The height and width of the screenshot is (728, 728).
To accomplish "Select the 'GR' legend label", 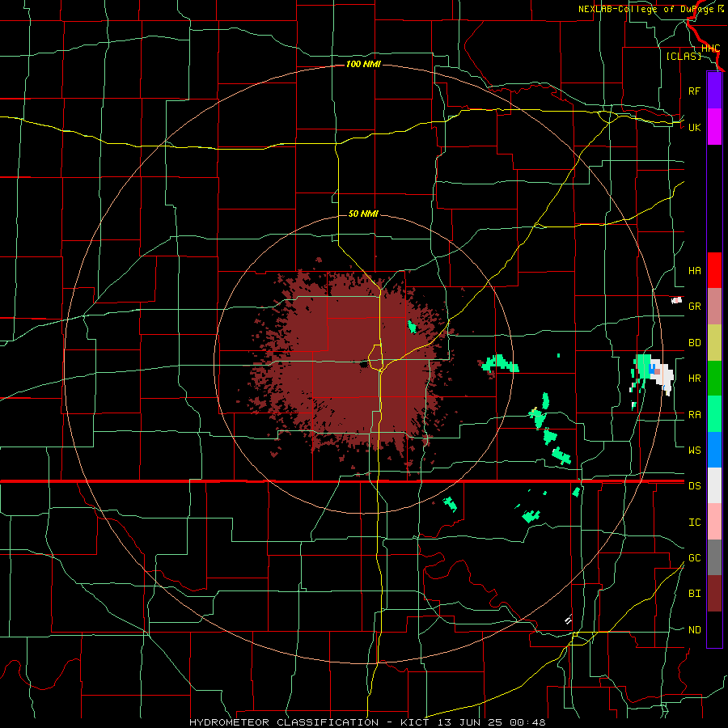I will [694, 307].
